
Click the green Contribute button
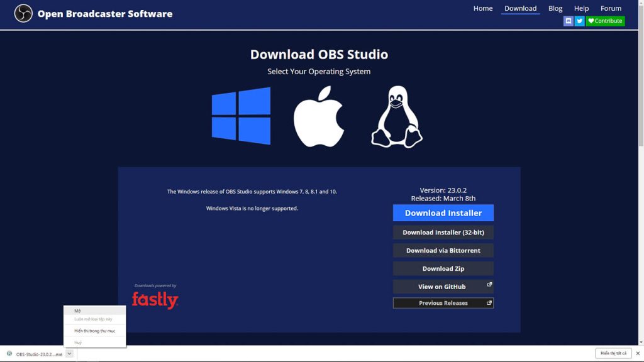click(x=605, y=21)
